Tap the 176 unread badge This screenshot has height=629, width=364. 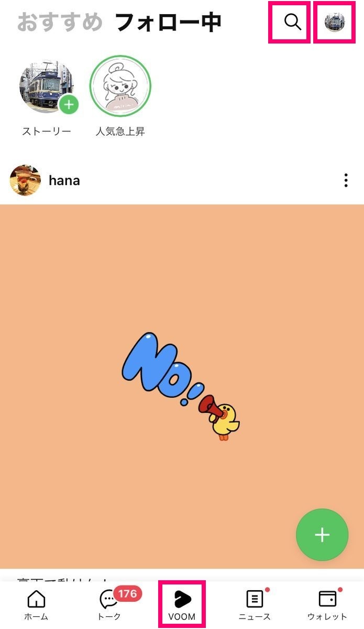[x=128, y=594]
